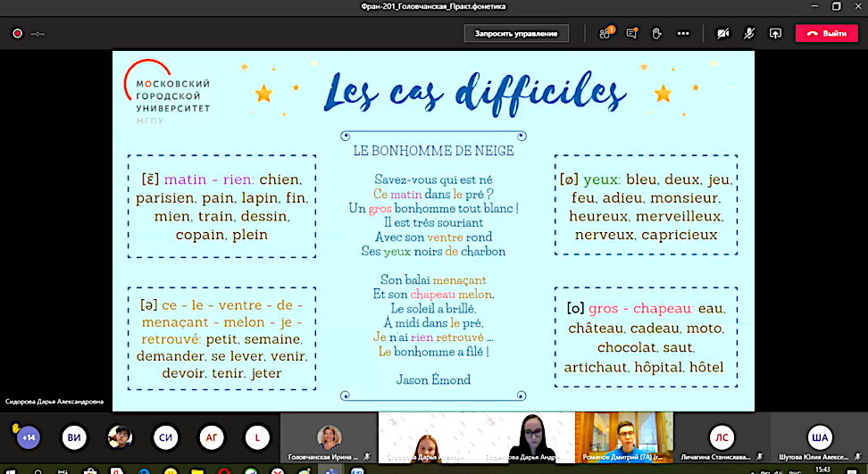Click Запросить управление button

[516, 33]
